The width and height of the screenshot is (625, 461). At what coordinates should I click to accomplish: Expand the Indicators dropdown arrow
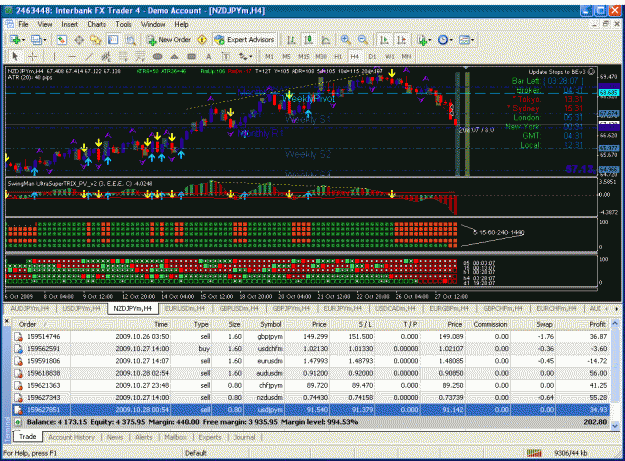tap(430, 40)
